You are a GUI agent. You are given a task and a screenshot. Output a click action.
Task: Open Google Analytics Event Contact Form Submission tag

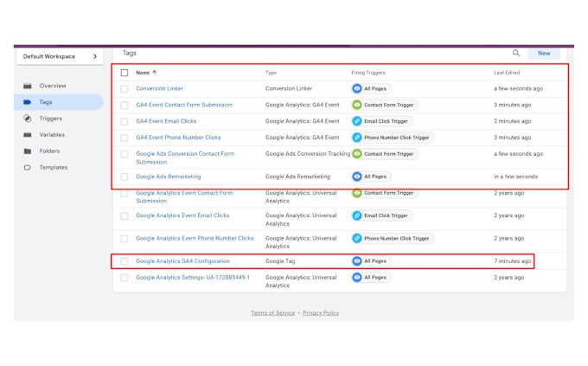(x=184, y=196)
